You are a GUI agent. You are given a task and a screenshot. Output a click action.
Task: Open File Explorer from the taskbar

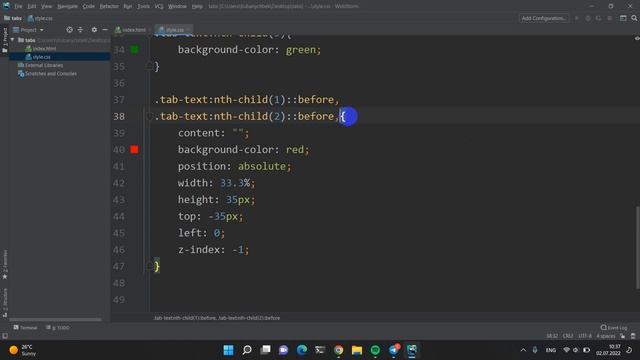[x=357, y=350]
